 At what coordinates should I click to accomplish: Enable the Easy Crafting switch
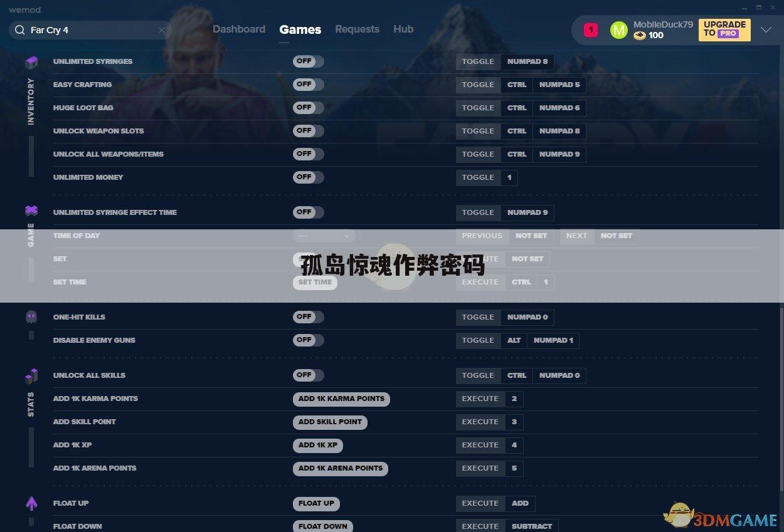point(308,85)
